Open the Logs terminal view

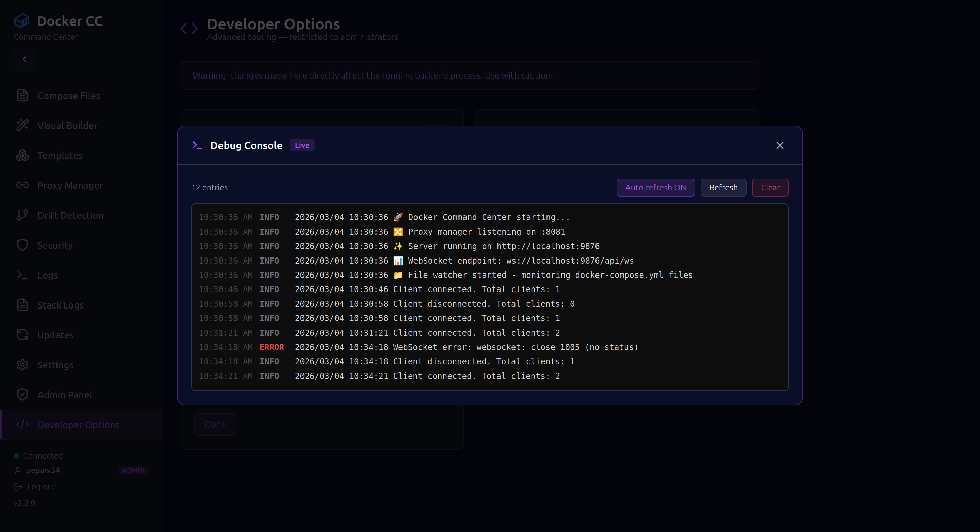(47, 275)
